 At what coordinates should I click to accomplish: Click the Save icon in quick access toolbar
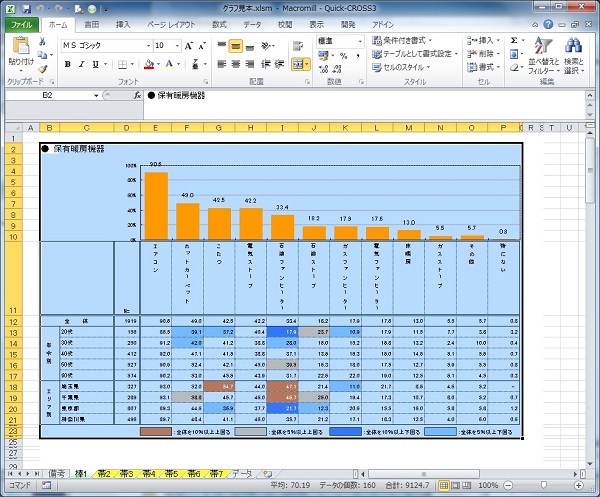tap(27, 7)
